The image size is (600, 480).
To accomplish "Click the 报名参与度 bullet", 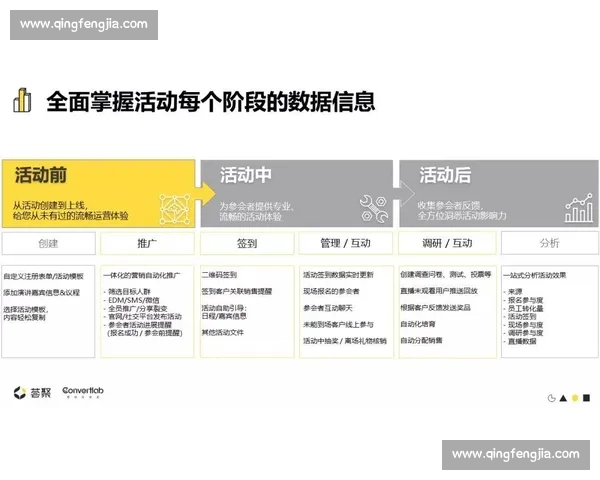I will (x=523, y=300).
